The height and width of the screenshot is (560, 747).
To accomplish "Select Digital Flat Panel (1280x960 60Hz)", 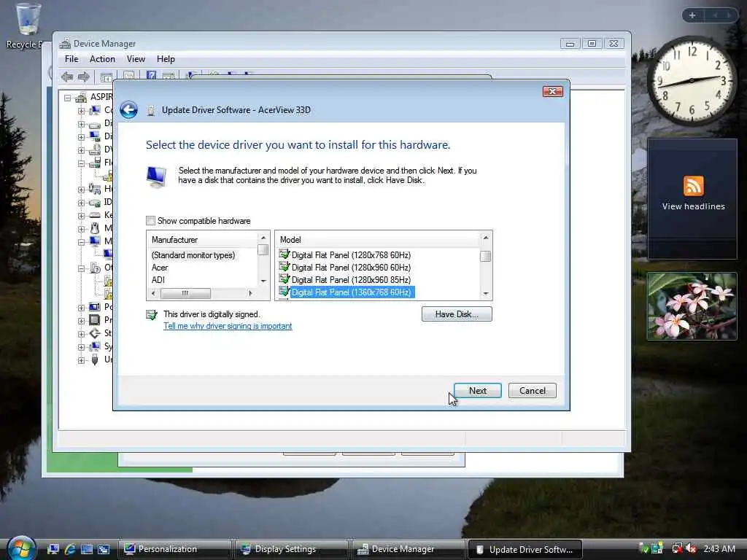I will [351, 268].
